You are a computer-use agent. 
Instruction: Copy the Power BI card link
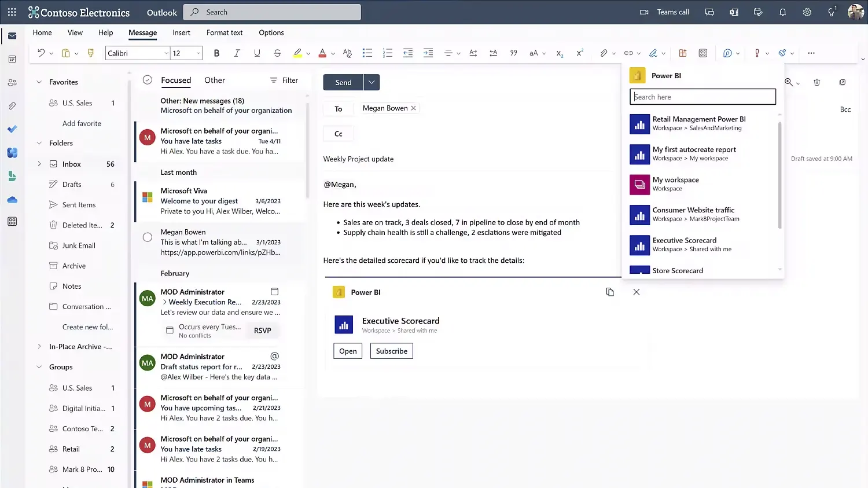pos(610,292)
